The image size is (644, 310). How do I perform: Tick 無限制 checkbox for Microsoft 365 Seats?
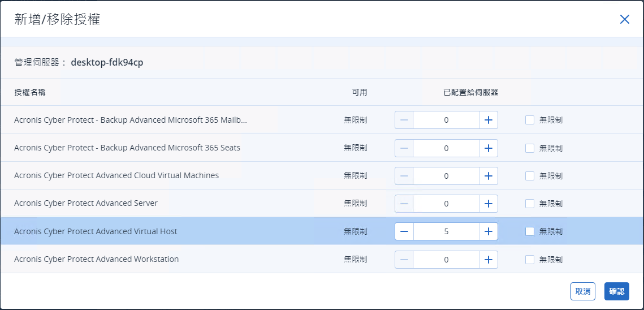pyautogui.click(x=530, y=148)
